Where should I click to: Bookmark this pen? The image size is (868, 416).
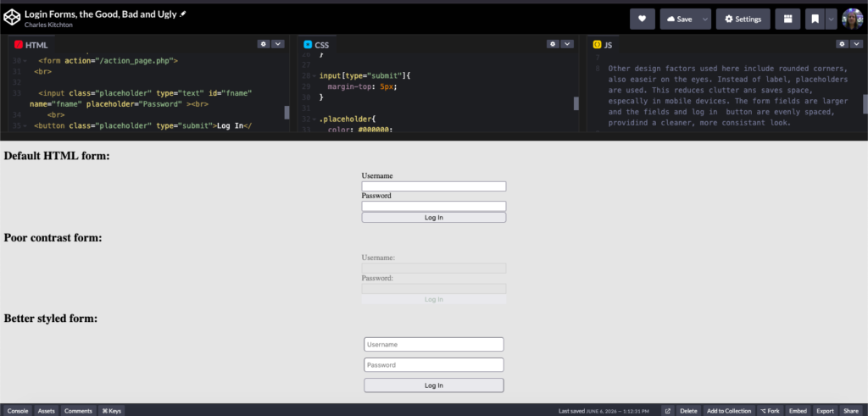(815, 19)
